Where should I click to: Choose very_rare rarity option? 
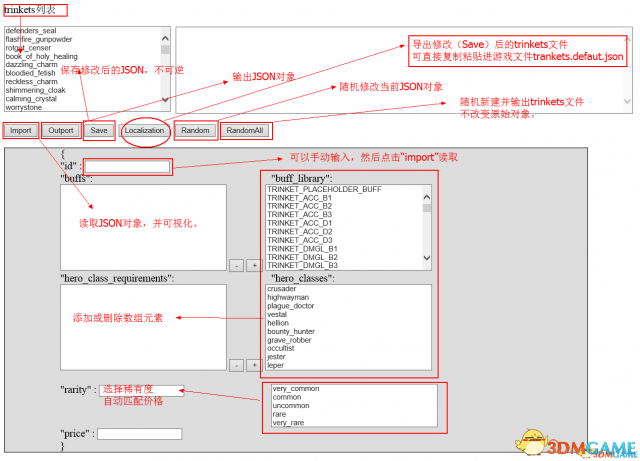(x=288, y=423)
